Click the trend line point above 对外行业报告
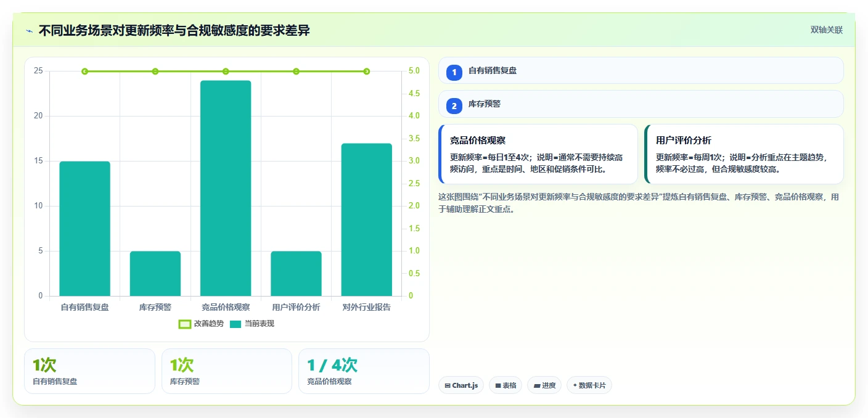The image size is (868, 418). coord(367,72)
